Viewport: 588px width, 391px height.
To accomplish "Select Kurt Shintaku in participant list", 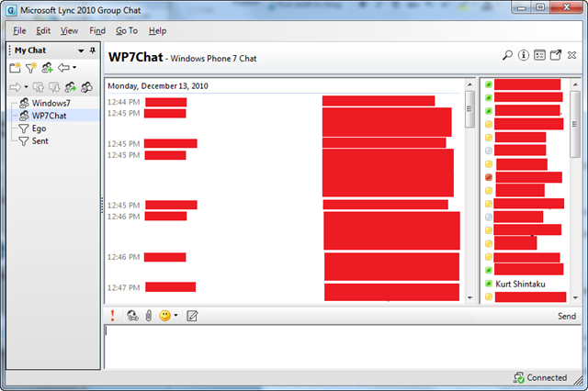I will click(520, 284).
